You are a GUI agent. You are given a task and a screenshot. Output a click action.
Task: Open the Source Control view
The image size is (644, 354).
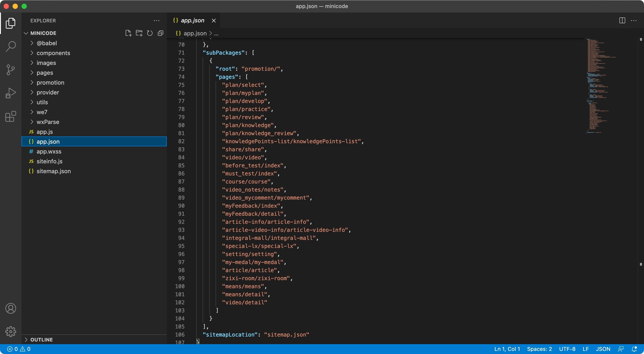11,70
